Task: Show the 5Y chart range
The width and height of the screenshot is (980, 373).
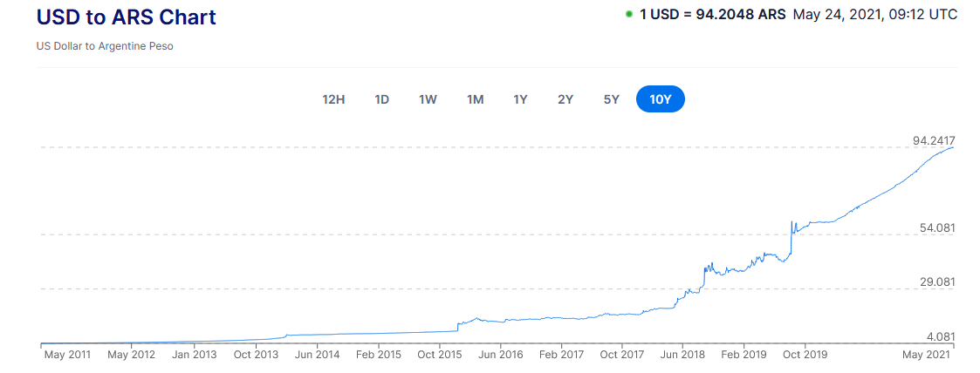Action: 611,99
